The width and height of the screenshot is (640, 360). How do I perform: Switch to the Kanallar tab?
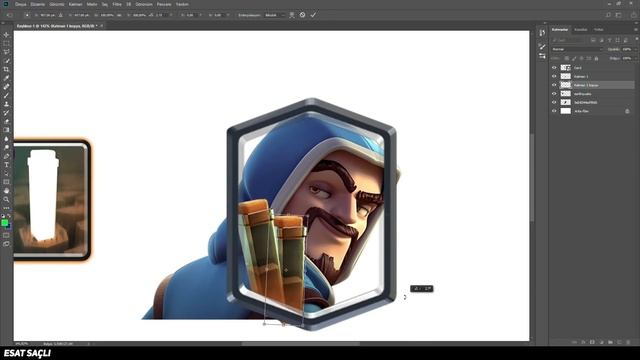coord(580,29)
